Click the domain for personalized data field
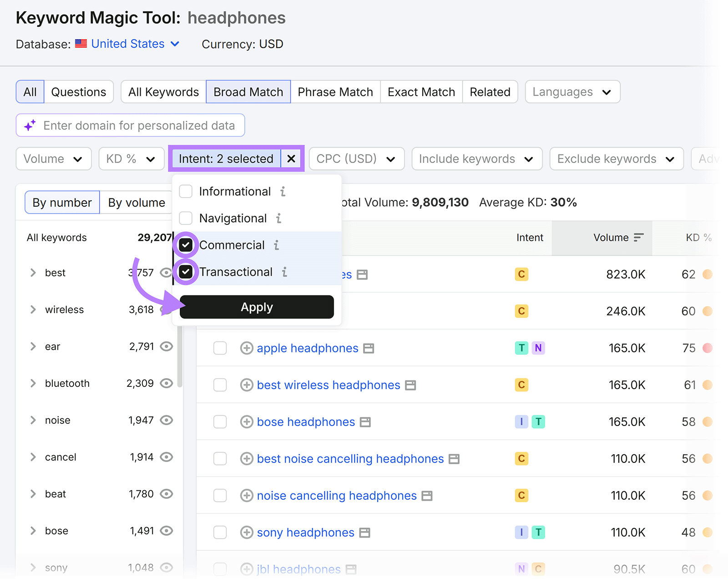Viewport: 728px width, 584px height. point(131,126)
